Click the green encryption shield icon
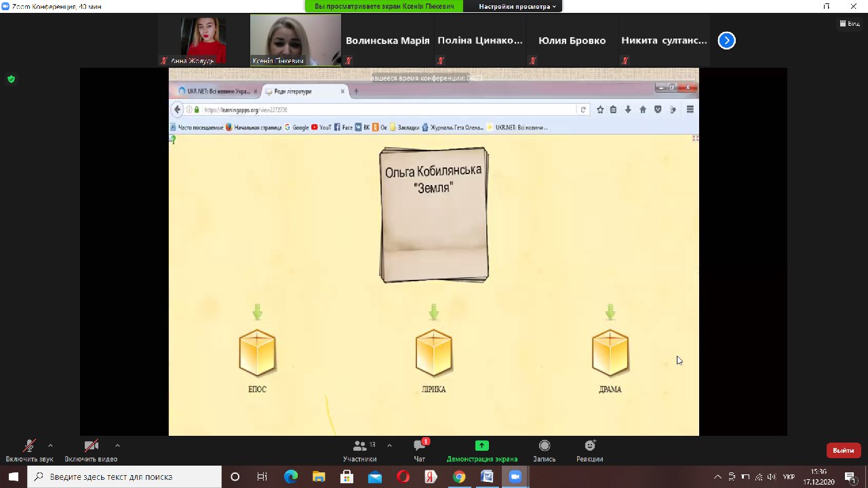 click(x=11, y=79)
